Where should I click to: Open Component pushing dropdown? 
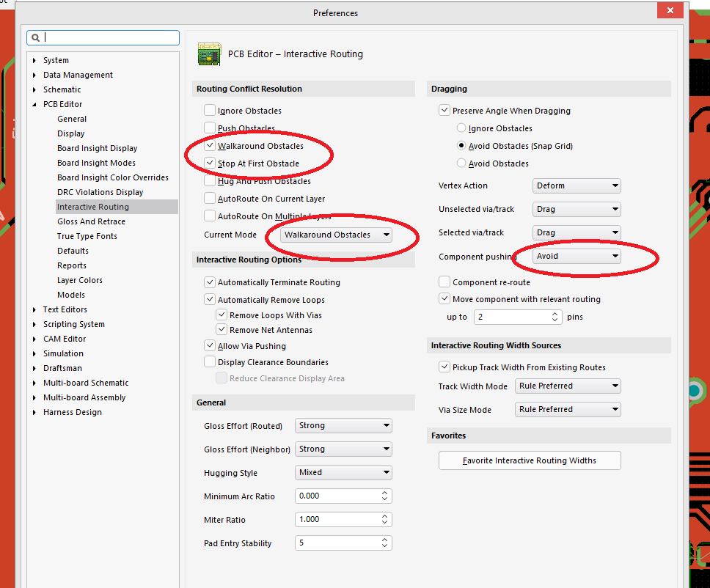pyautogui.click(x=577, y=256)
